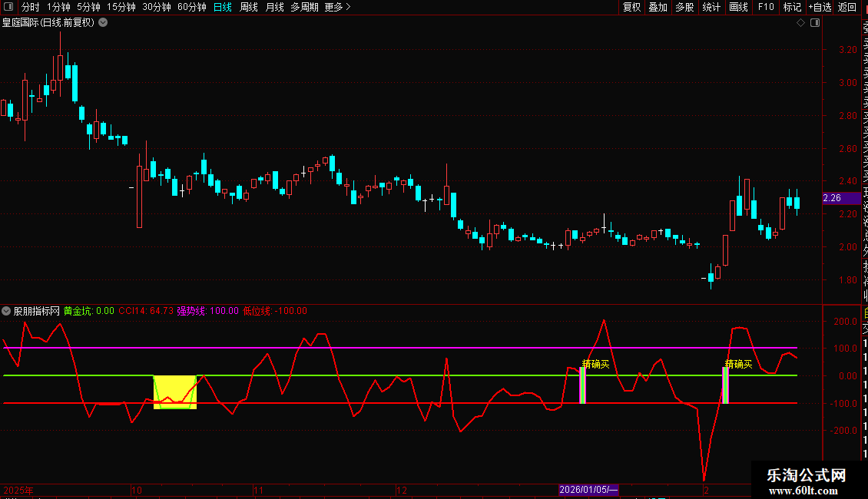Viewport: 868px width, 499px height.
Task: Click the 叠加 overlay button
Action: [658, 7]
